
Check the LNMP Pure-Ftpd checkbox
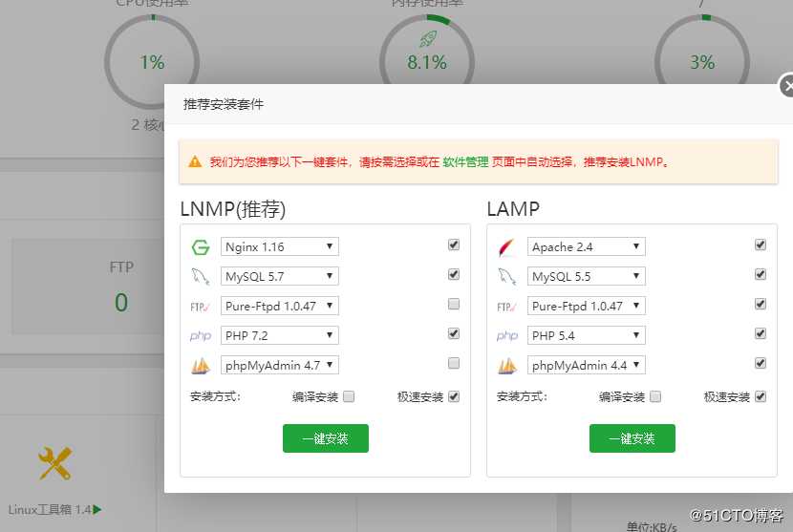point(454,304)
